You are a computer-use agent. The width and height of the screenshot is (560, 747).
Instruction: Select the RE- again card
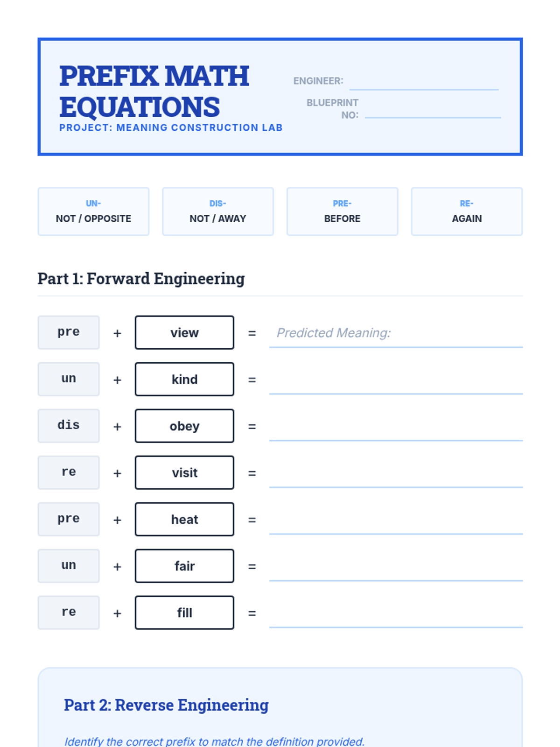pos(467,211)
